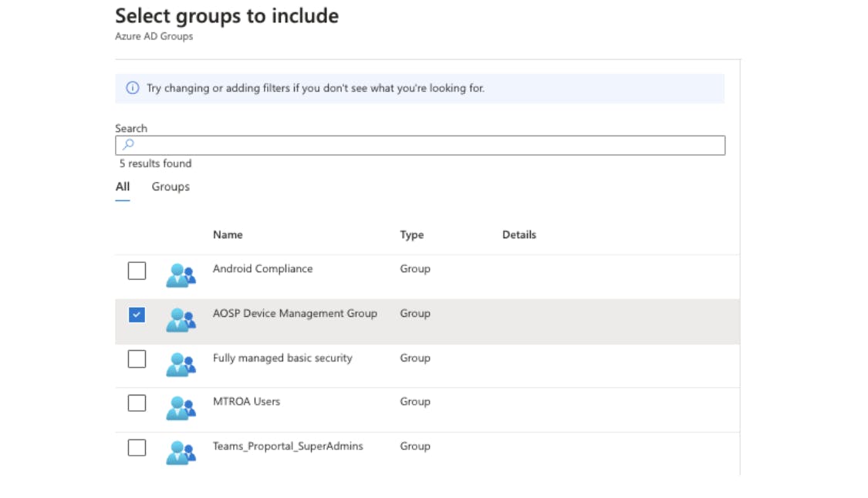Click the group icon beside Android Compliance

pos(181,275)
